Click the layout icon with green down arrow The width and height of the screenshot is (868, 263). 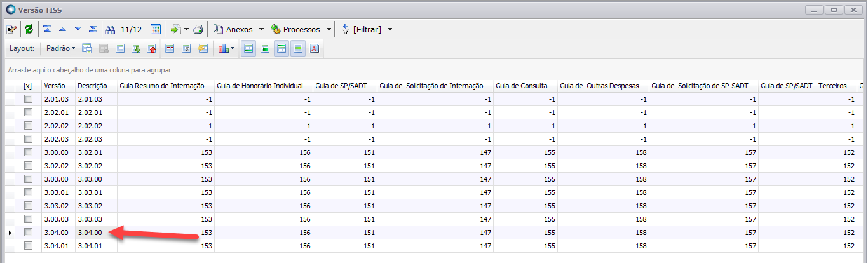tap(136, 48)
